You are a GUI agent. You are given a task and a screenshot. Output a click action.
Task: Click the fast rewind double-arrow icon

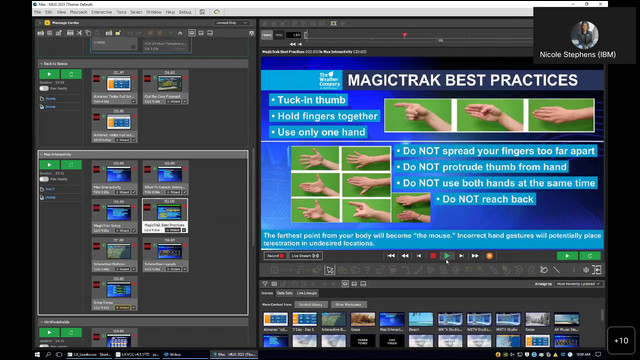click(405, 256)
